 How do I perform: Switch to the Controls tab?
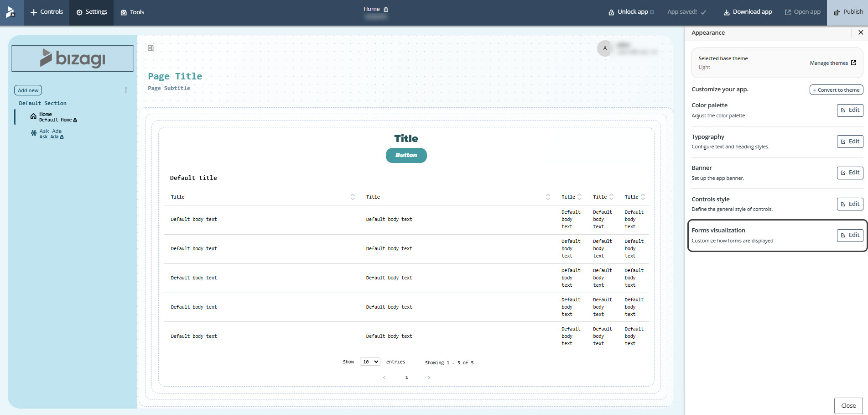(x=46, y=12)
